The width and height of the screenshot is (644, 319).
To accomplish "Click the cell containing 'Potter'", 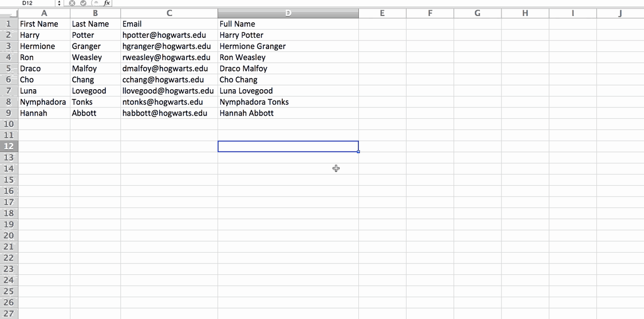I will pos(95,35).
